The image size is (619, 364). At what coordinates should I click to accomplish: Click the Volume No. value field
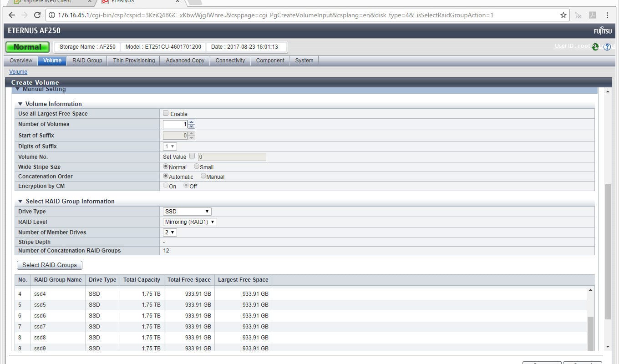(232, 157)
